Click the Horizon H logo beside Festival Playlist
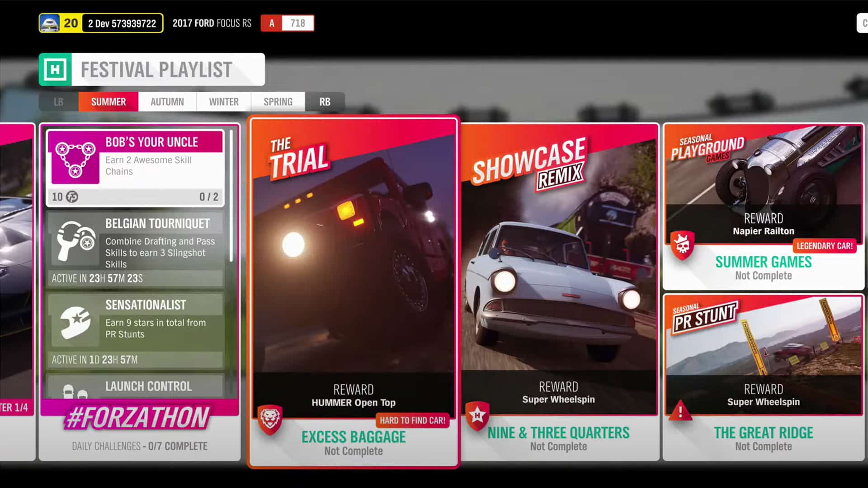868x488 pixels. (55, 70)
